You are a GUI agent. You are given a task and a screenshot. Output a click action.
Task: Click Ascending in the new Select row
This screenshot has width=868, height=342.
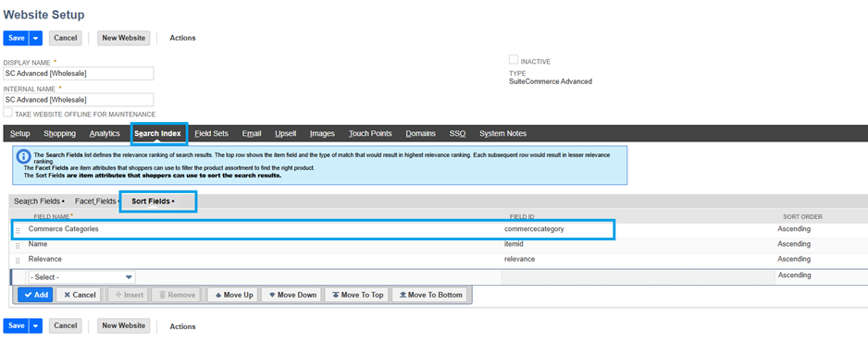(795, 275)
